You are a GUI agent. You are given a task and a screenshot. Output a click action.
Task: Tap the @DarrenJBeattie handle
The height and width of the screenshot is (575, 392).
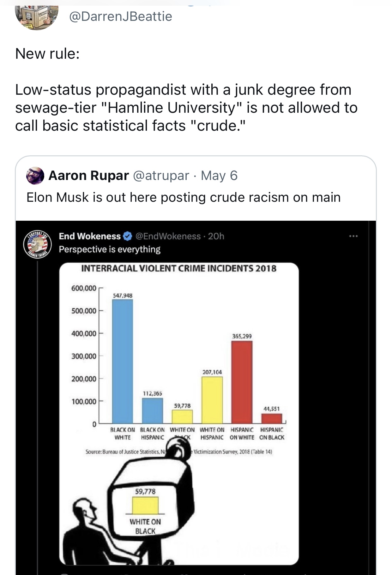(x=120, y=16)
